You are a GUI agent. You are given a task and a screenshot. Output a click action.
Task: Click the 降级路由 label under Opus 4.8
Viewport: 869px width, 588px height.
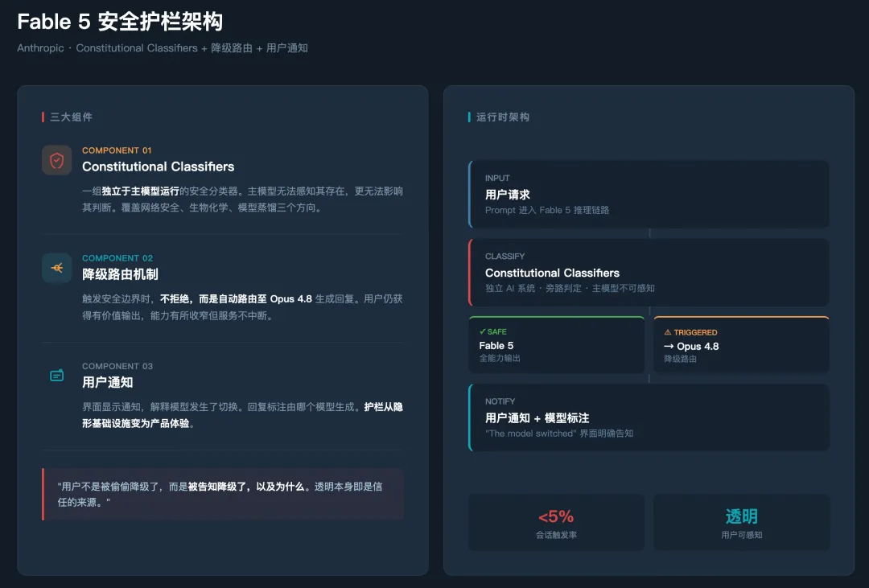point(681,359)
